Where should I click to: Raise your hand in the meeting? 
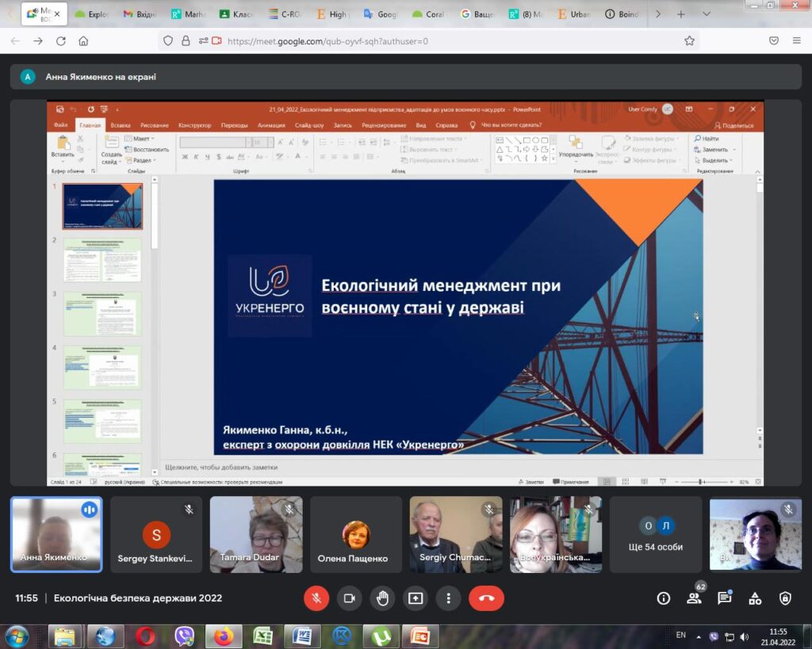(x=382, y=598)
